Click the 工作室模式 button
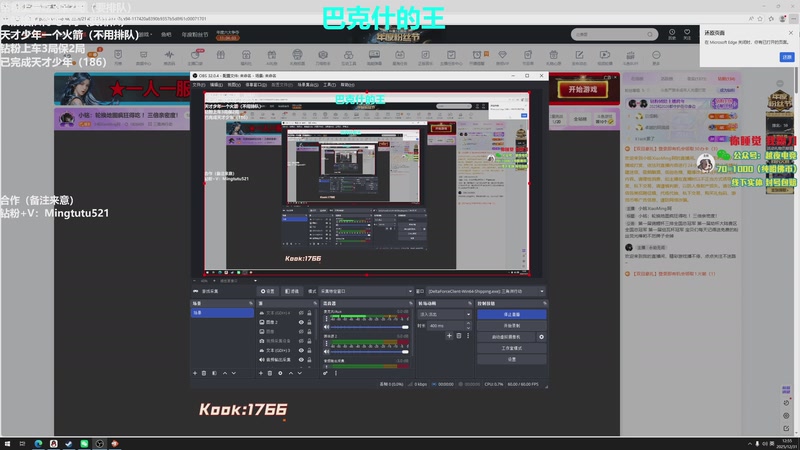 [511, 348]
